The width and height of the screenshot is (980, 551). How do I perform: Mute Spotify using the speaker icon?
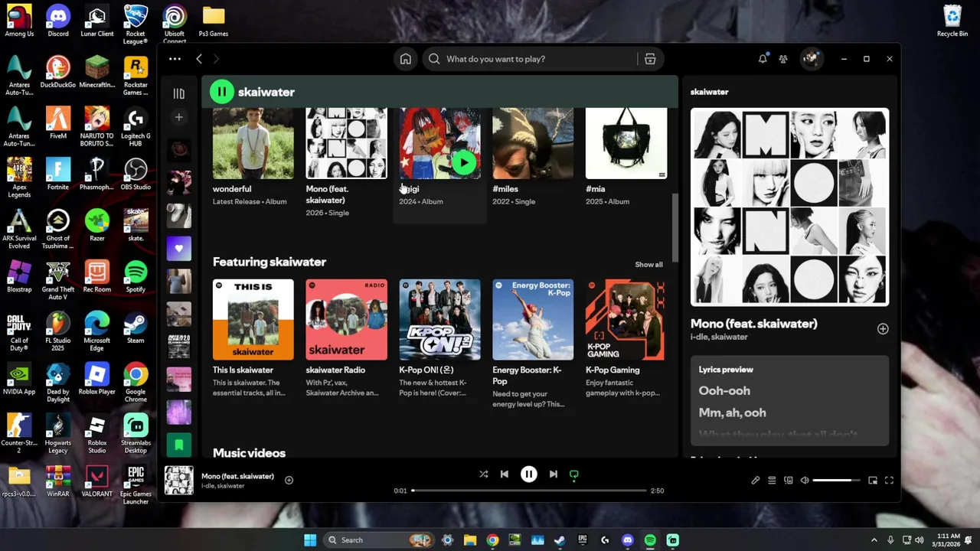click(x=805, y=481)
